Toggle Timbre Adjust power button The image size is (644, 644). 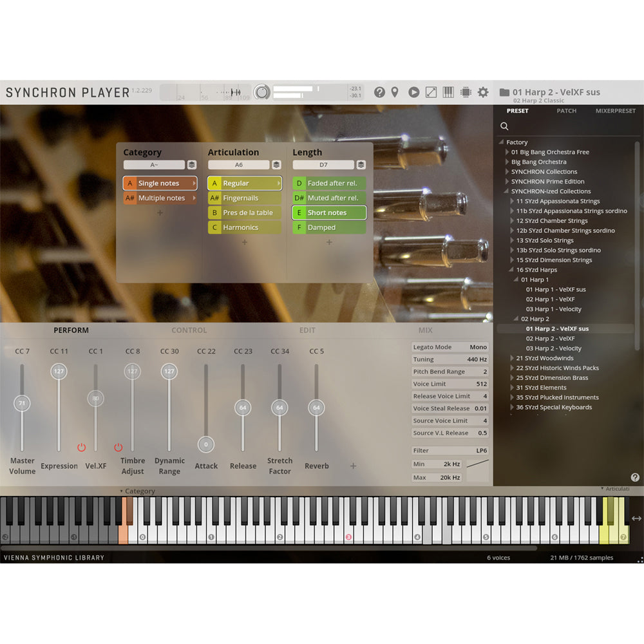pos(118,447)
